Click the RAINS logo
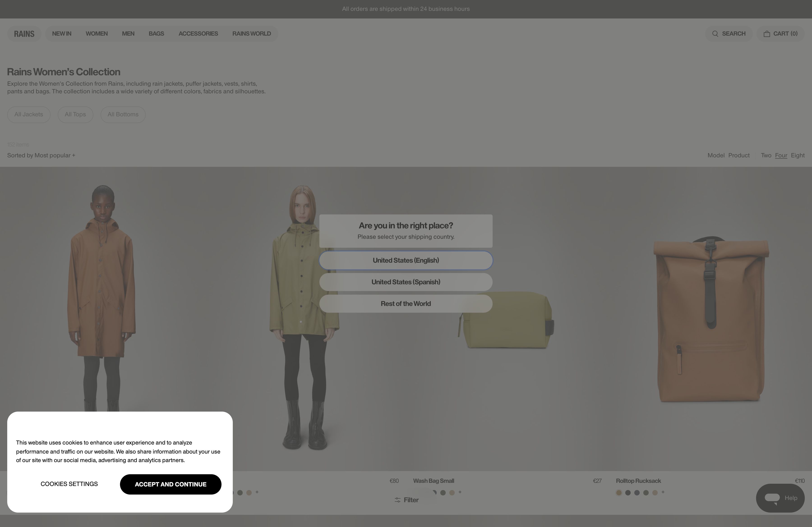Image resolution: width=812 pixels, height=527 pixels. coord(24,34)
